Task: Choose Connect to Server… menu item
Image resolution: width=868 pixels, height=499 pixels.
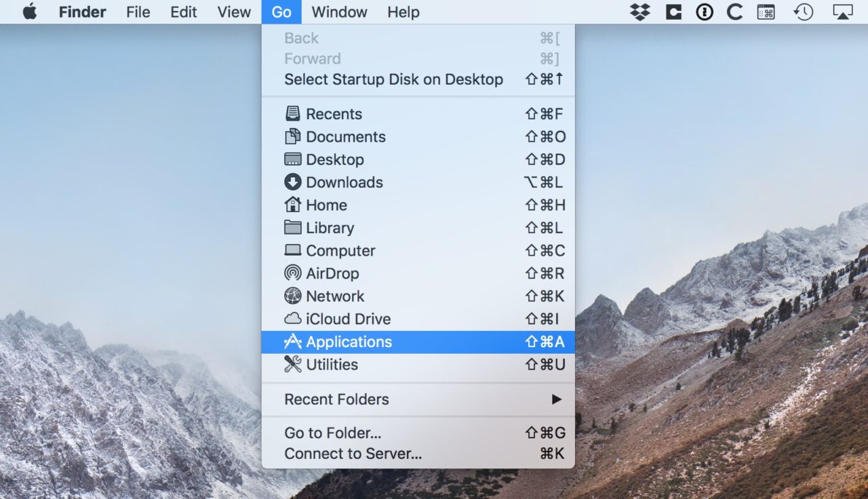Action: pos(418,454)
